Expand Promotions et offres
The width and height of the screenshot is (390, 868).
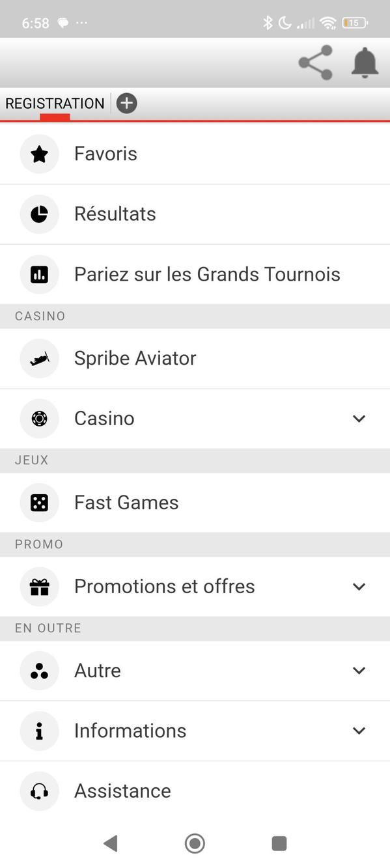coord(359,586)
